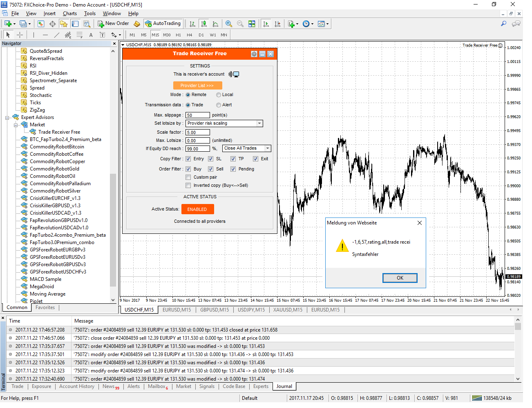Toggle the AutoTrading button
The image size is (532, 408).
pyautogui.click(x=163, y=24)
